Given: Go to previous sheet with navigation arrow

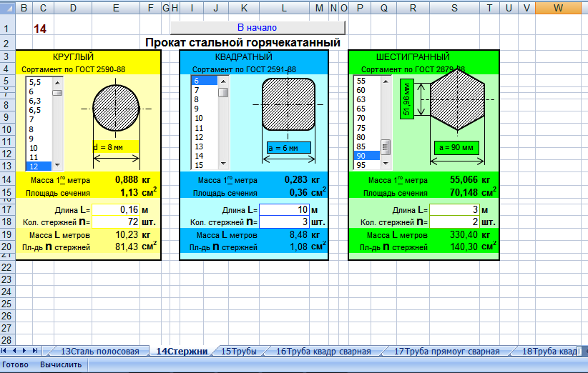Looking at the screenshot, I should (x=14, y=351).
